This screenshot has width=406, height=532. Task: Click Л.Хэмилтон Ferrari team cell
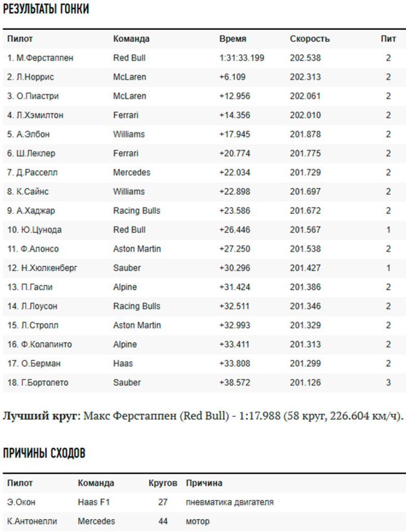click(126, 115)
